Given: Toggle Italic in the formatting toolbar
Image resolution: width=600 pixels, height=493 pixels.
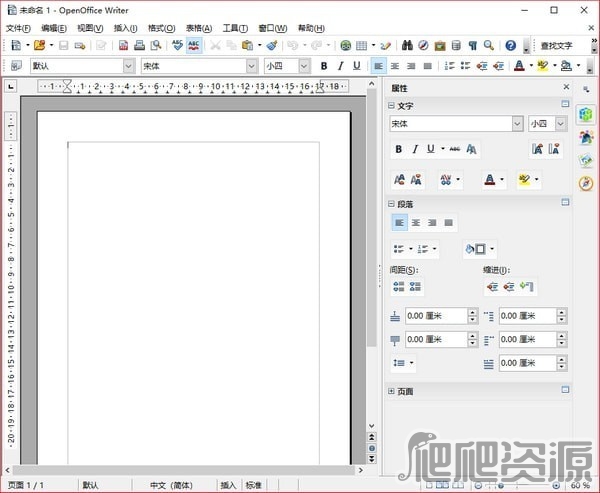Looking at the screenshot, I should click(x=340, y=66).
